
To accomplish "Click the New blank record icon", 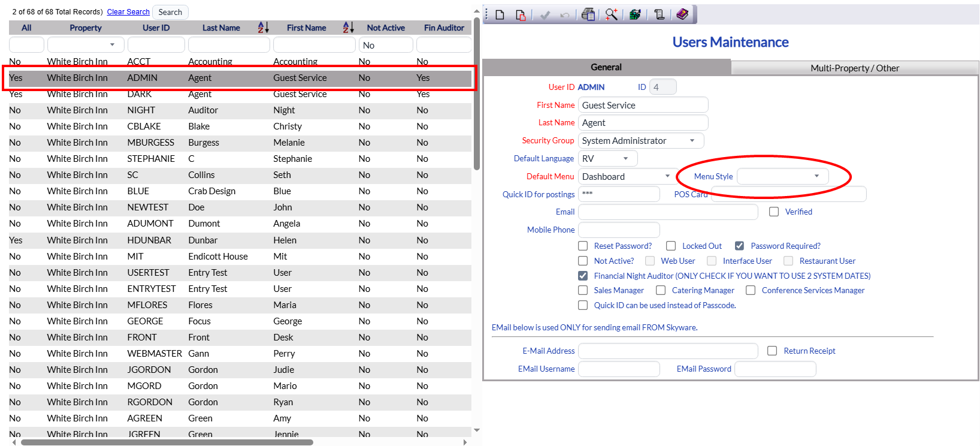I will pyautogui.click(x=500, y=15).
